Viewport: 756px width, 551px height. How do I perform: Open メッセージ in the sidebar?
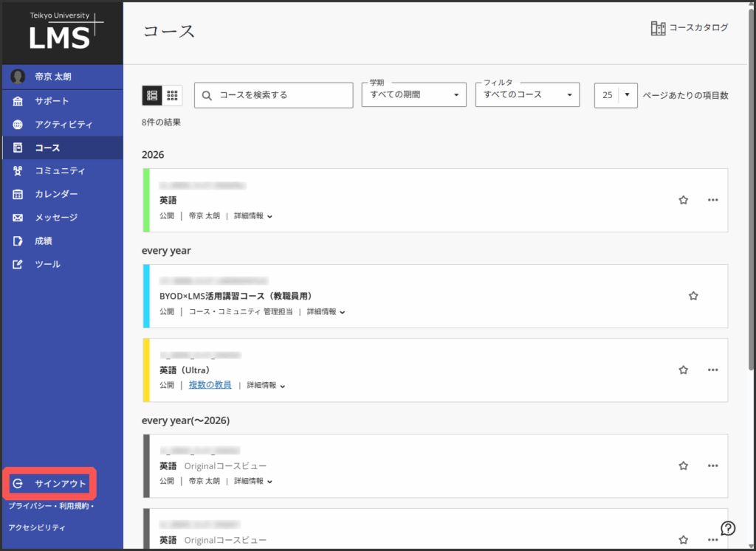[x=56, y=218]
